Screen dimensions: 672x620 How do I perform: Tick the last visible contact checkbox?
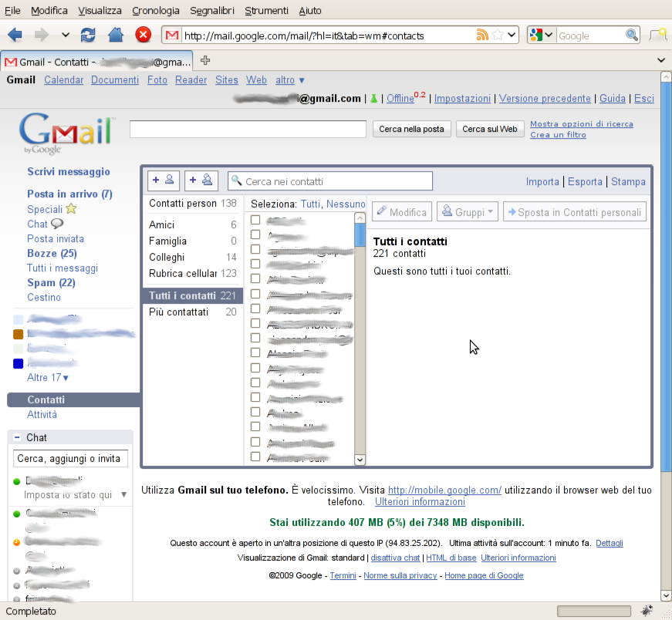coord(255,457)
